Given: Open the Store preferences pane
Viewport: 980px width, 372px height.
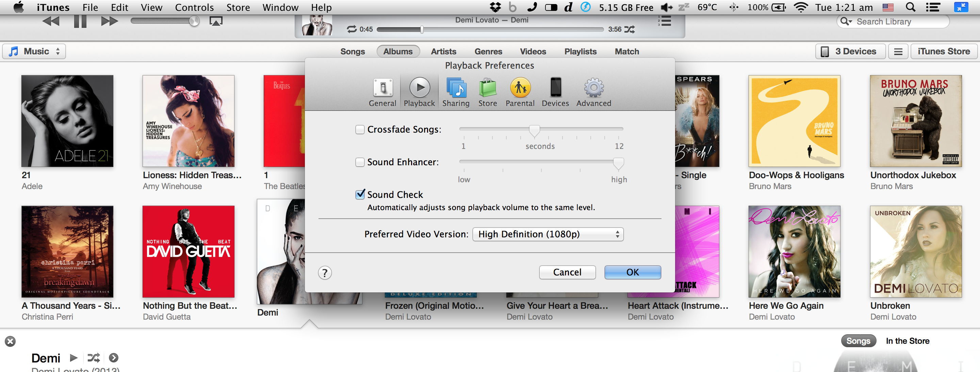Looking at the screenshot, I should tap(487, 92).
